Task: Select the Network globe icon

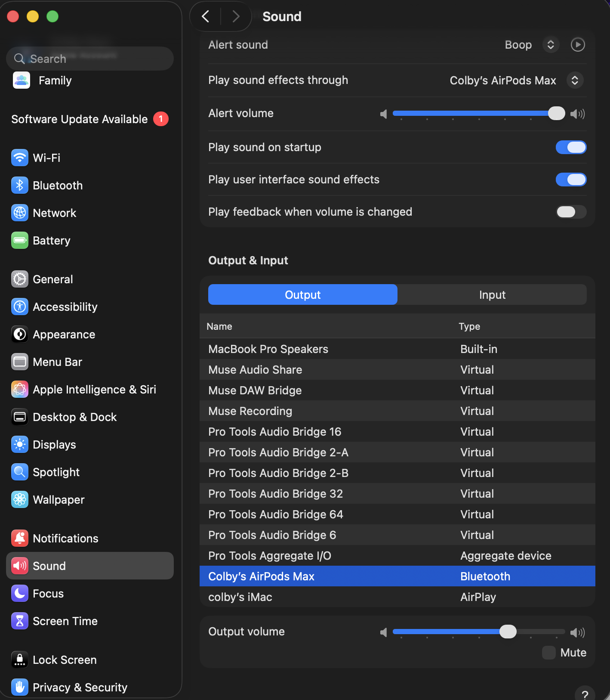Action: (x=20, y=213)
